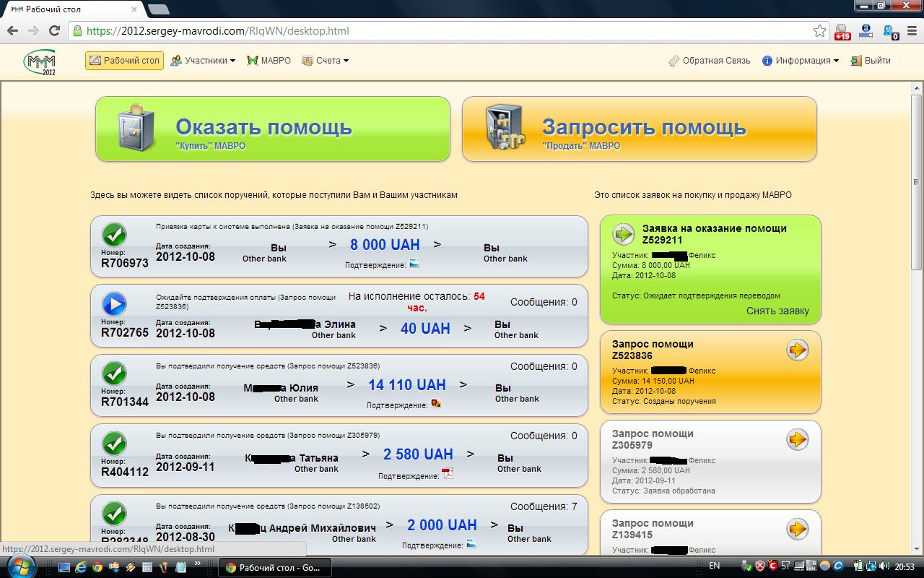
Task: Click the 2 580 UAH amount
Action: click(418, 454)
